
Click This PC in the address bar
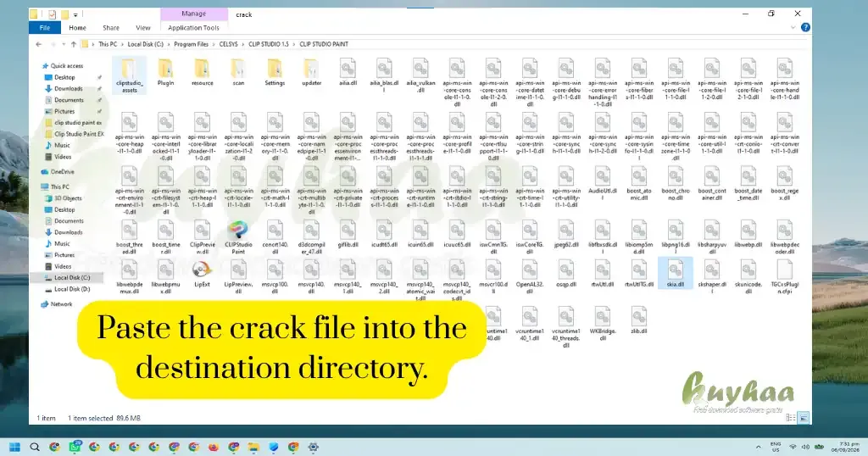(108, 44)
